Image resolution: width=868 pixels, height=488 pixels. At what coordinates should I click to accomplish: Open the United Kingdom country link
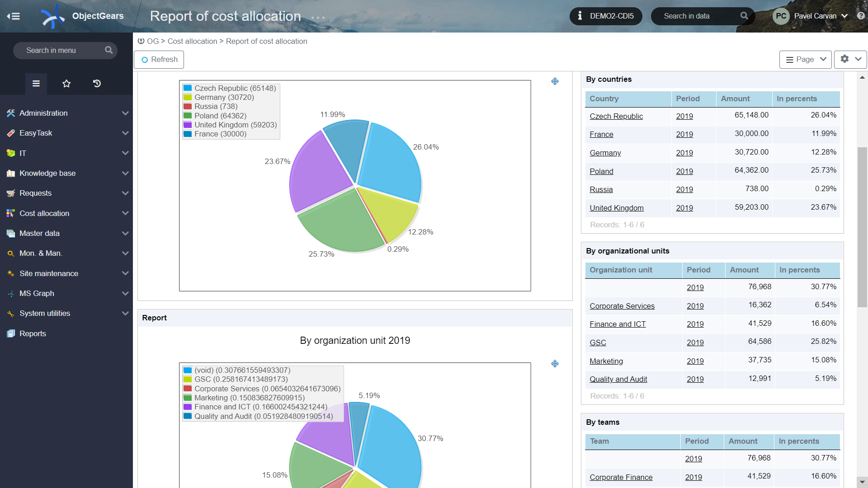tap(616, 208)
